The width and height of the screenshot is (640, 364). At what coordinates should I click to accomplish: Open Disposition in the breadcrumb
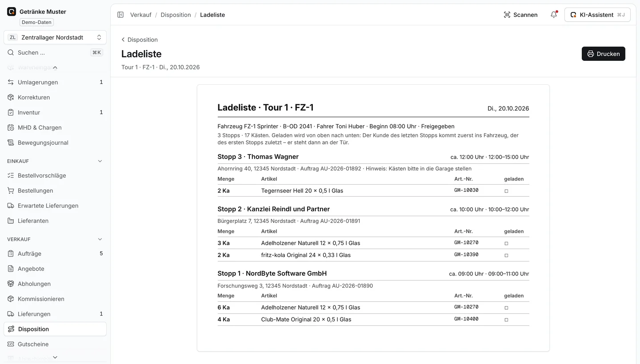[176, 15]
